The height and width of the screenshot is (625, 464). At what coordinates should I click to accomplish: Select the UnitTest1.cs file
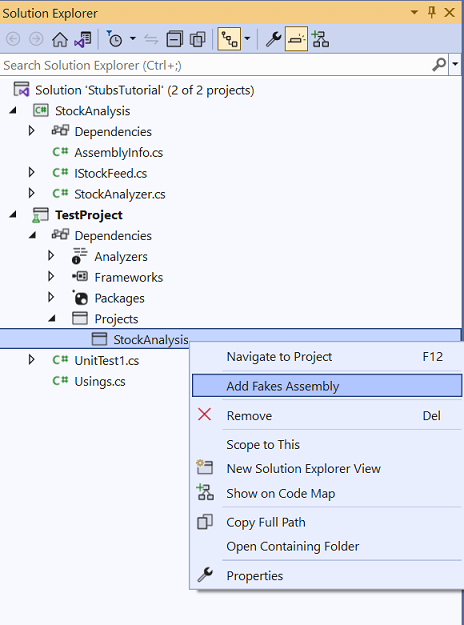[107, 361]
